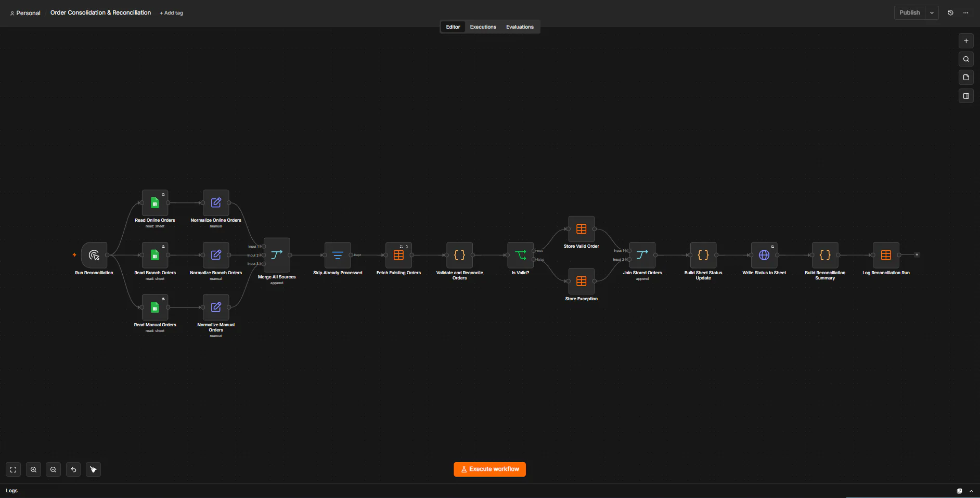This screenshot has height=498, width=980.
Task: Click the Publish button
Action: [909, 12]
